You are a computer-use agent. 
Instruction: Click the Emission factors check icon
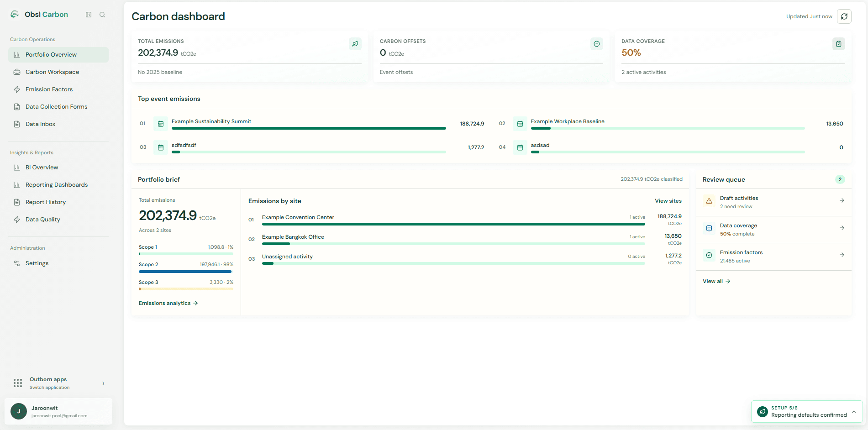[709, 255]
